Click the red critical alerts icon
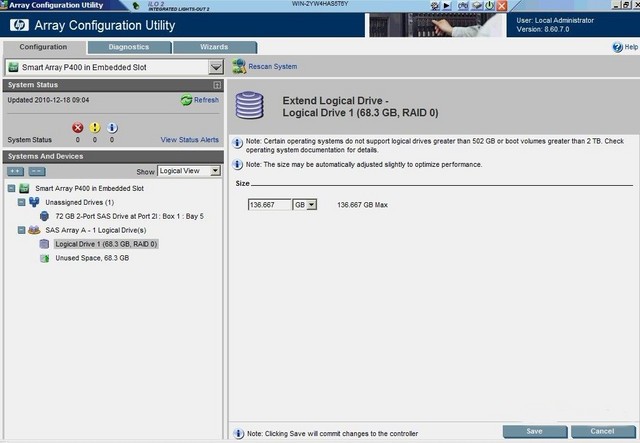640x443 pixels. [78, 127]
